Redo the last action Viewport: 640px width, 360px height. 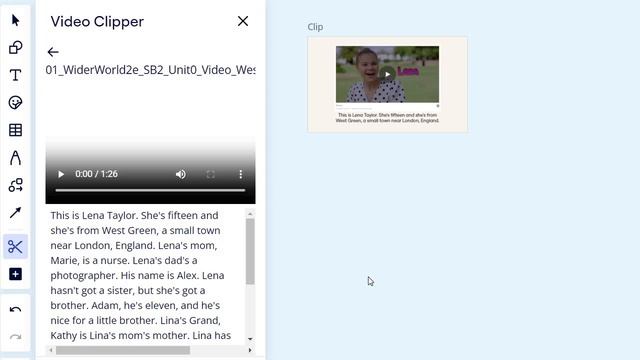click(x=16, y=337)
